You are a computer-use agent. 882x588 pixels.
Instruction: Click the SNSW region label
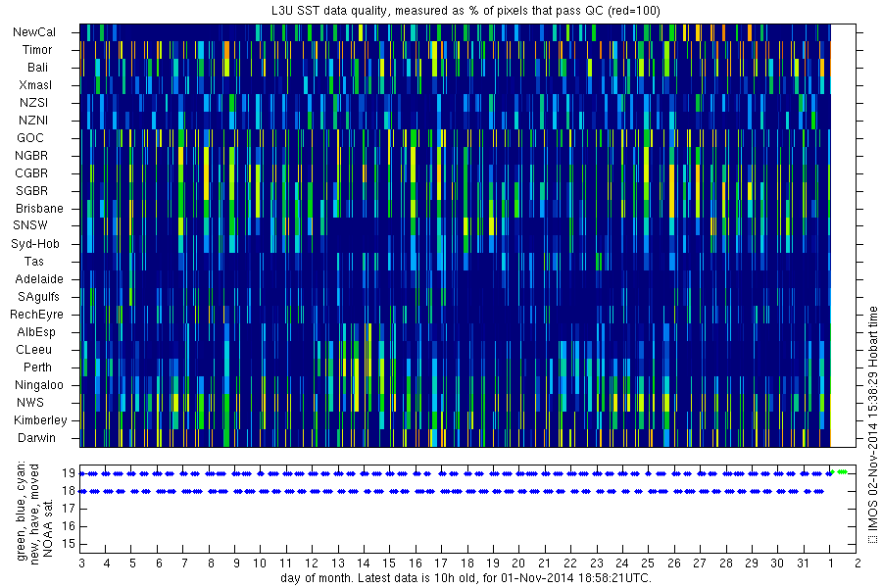pos(30,225)
